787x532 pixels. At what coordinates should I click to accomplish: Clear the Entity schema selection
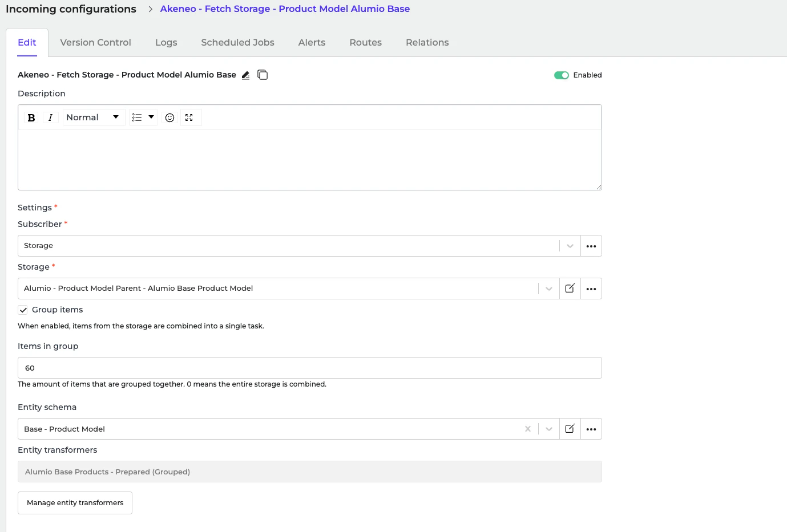click(x=528, y=429)
